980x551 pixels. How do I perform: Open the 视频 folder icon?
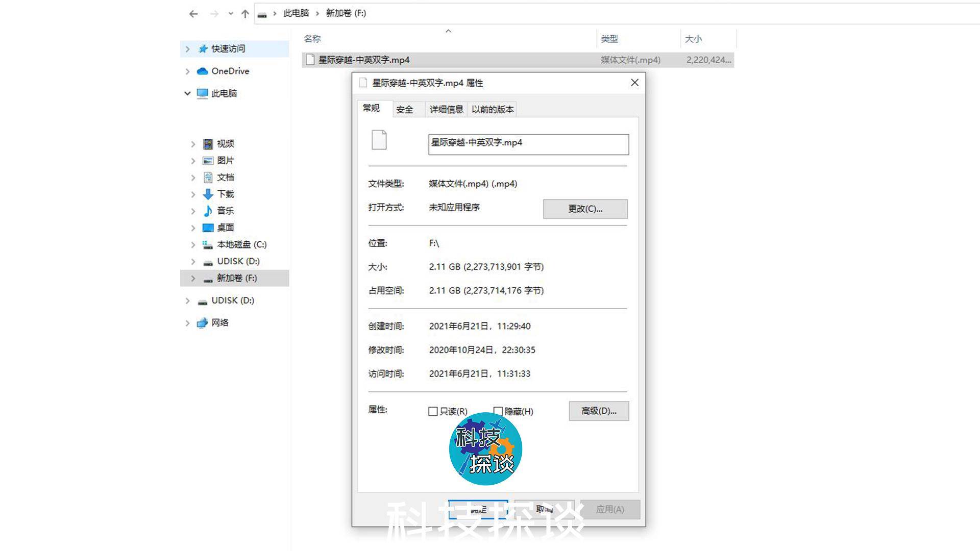coord(208,144)
